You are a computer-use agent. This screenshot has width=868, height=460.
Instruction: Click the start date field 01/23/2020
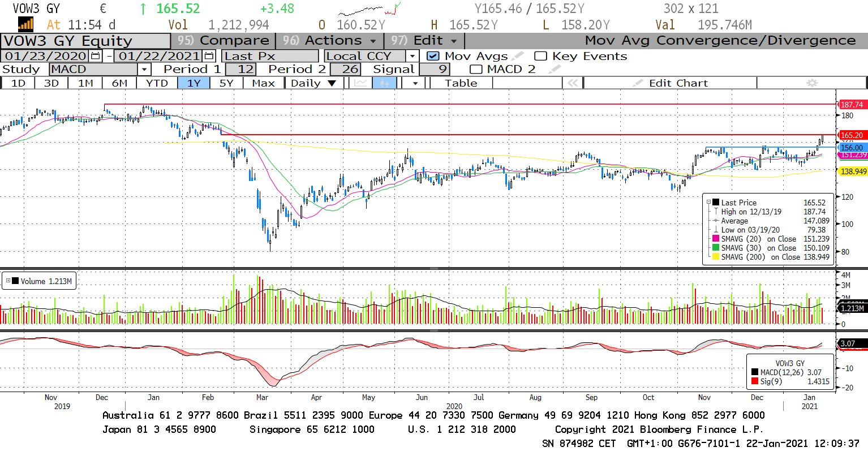click(x=46, y=56)
